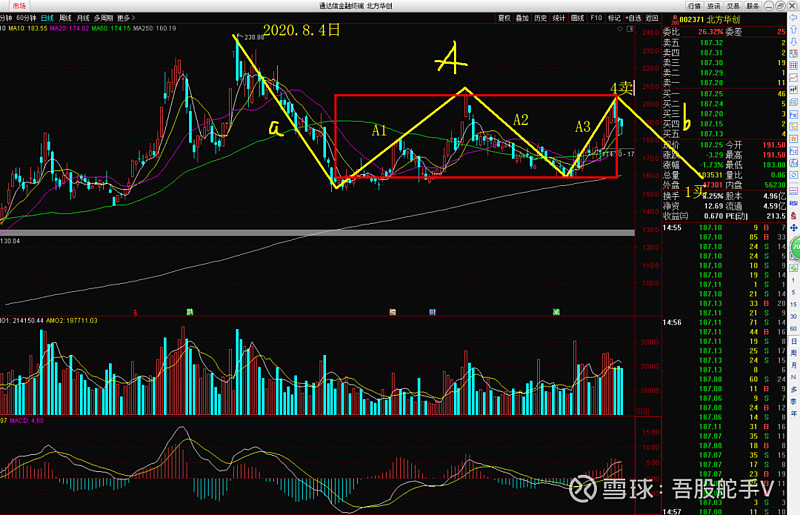
Task: Click the 14:55 first trade row
Action: (724, 228)
